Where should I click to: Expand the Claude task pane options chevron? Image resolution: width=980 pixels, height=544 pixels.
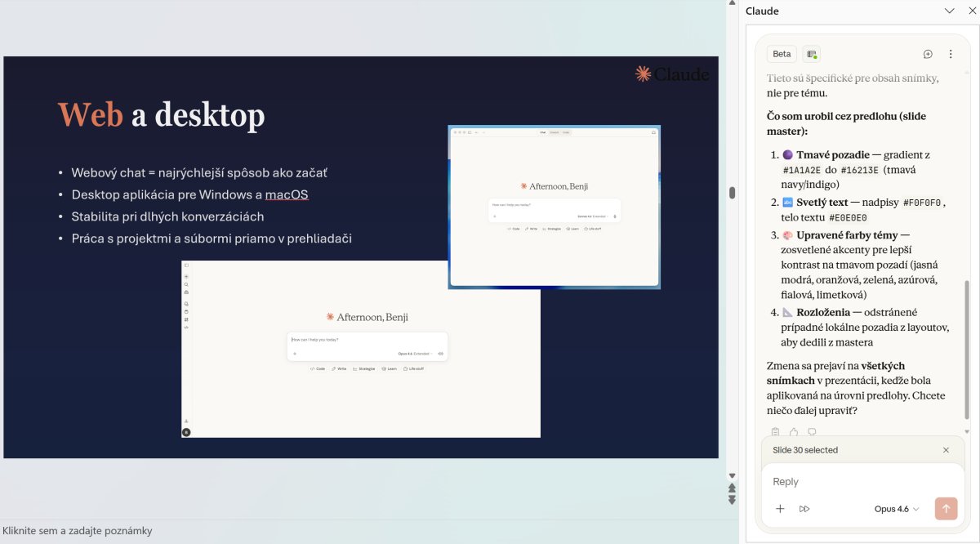[x=949, y=11]
